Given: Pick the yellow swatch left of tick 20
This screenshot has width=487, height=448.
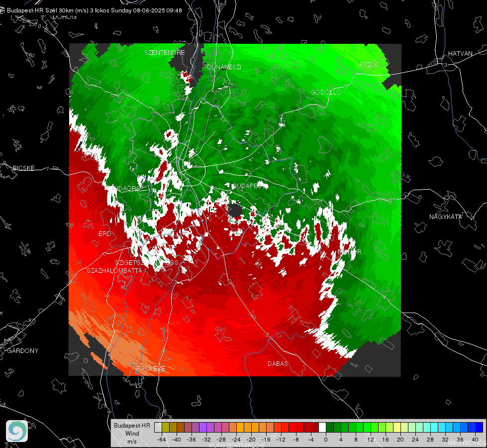Looking at the screenshot, I should (397, 428).
